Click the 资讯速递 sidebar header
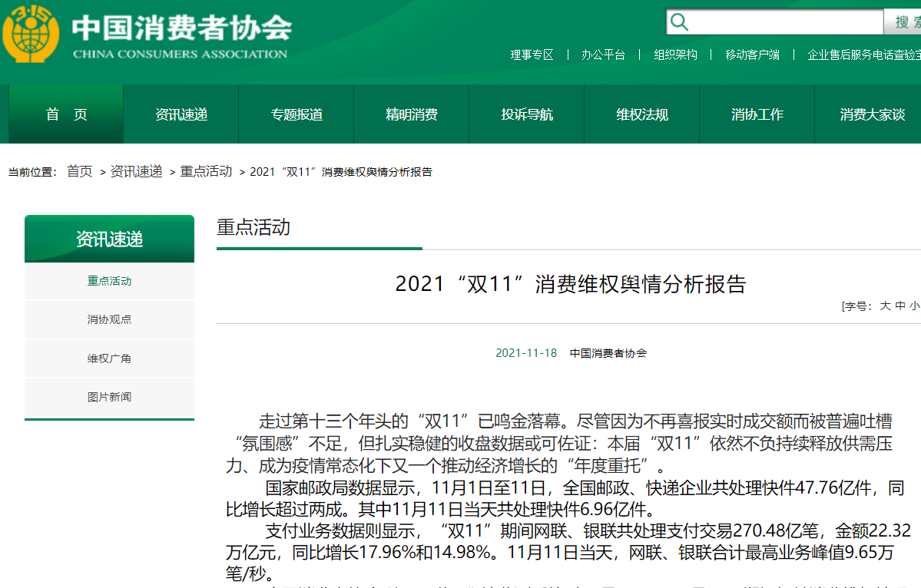Image resolution: width=921 pixels, height=588 pixels. pos(109,239)
